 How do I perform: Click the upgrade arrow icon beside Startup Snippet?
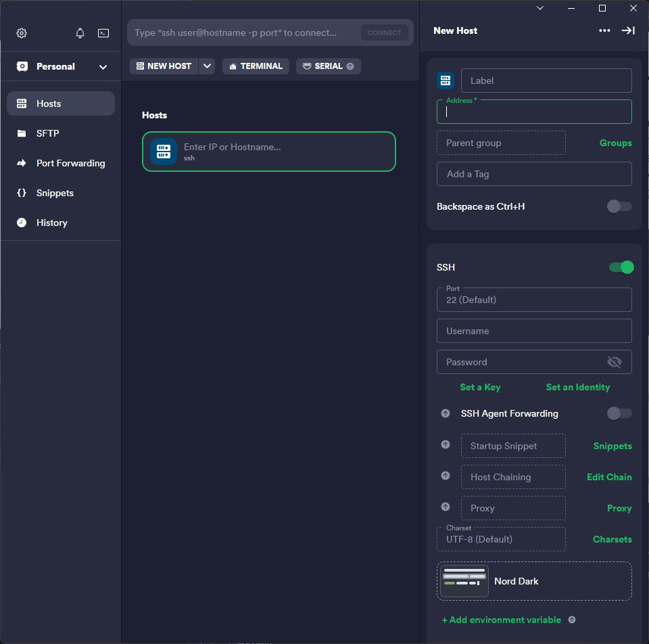(446, 444)
